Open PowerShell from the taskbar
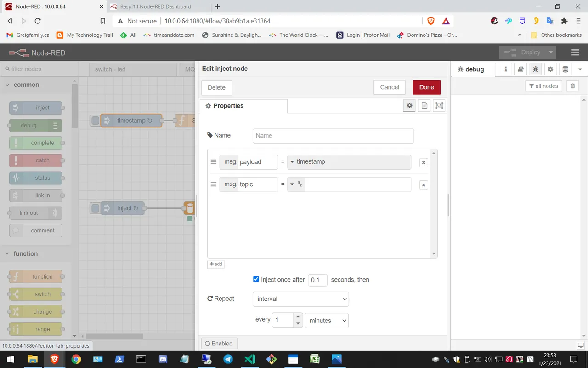This screenshot has height=368, width=588. point(119,359)
